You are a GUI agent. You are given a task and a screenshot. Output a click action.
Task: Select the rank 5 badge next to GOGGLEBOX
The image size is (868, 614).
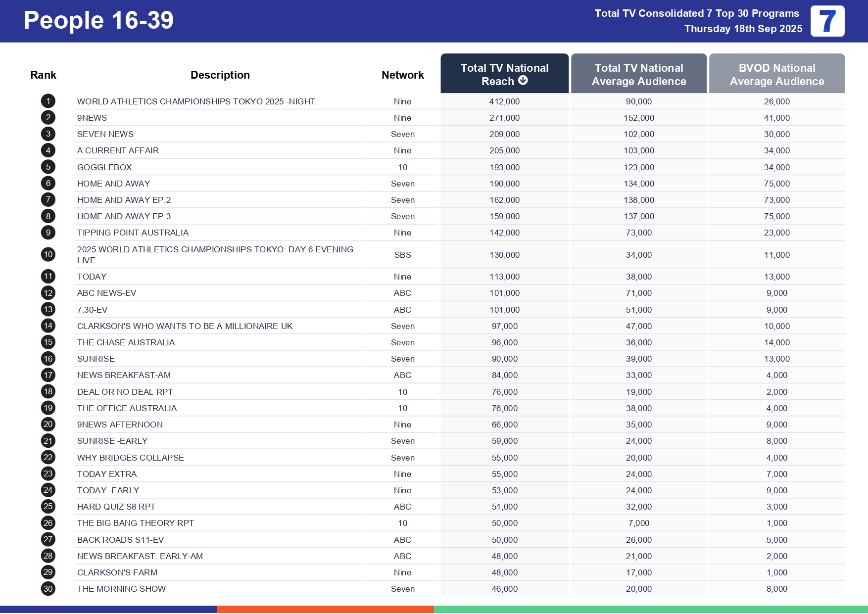point(48,167)
